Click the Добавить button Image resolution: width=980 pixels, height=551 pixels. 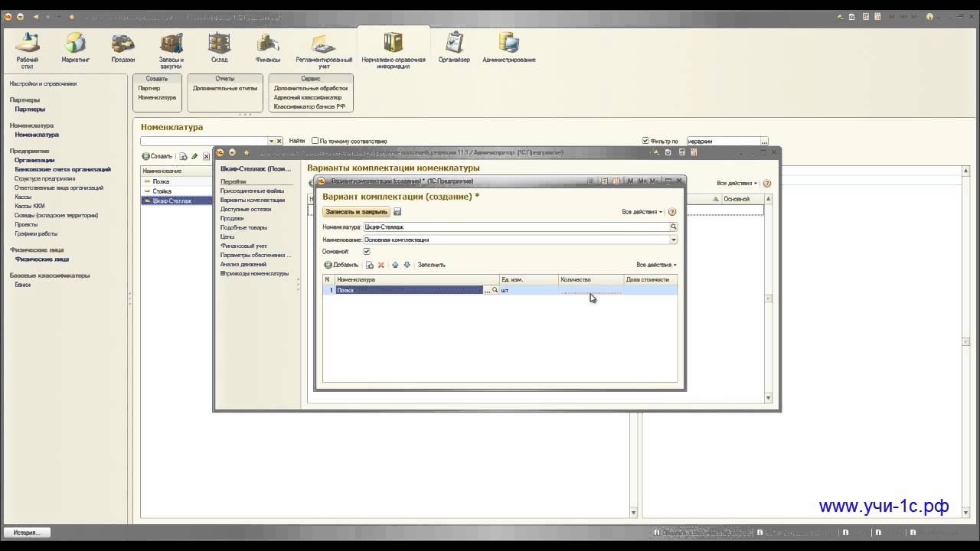point(341,265)
